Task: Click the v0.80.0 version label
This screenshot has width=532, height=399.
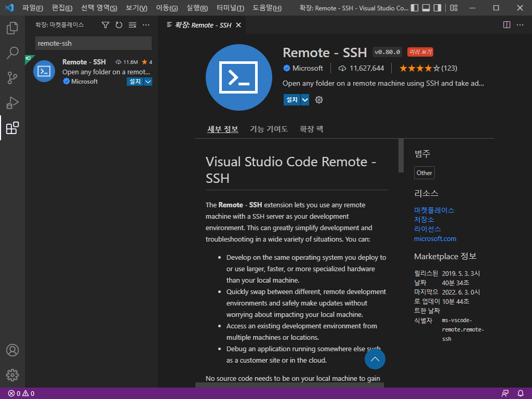Action: coord(387,52)
